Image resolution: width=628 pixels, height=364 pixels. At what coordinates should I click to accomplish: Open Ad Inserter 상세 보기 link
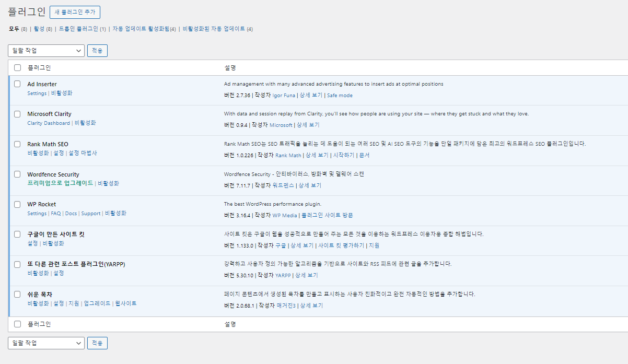tap(311, 96)
